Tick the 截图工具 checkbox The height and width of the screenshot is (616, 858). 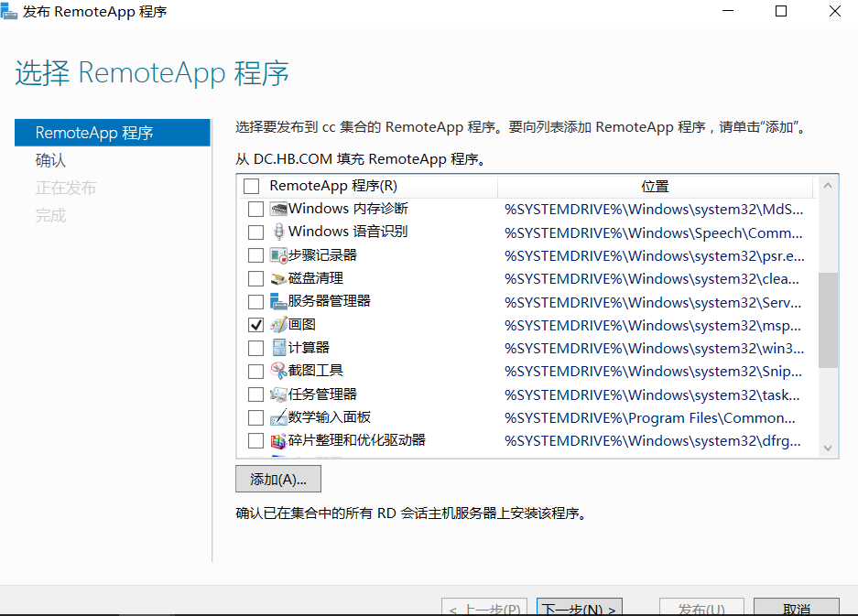255,371
